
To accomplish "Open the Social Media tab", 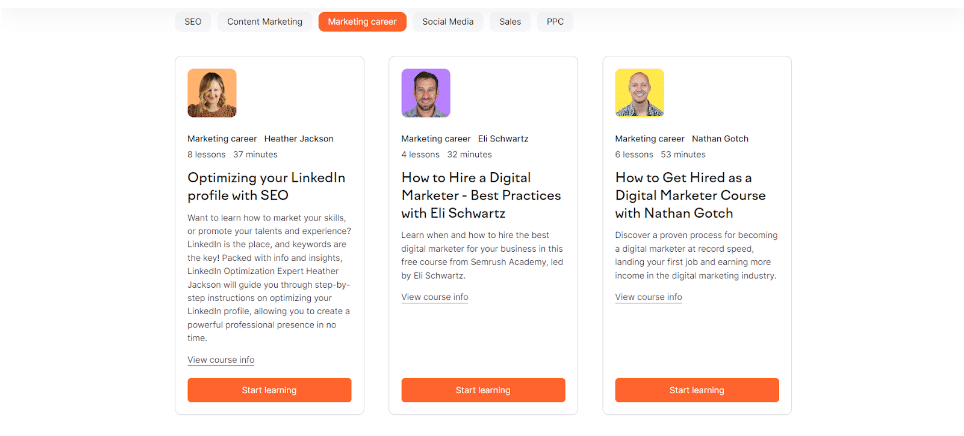I will (x=448, y=22).
